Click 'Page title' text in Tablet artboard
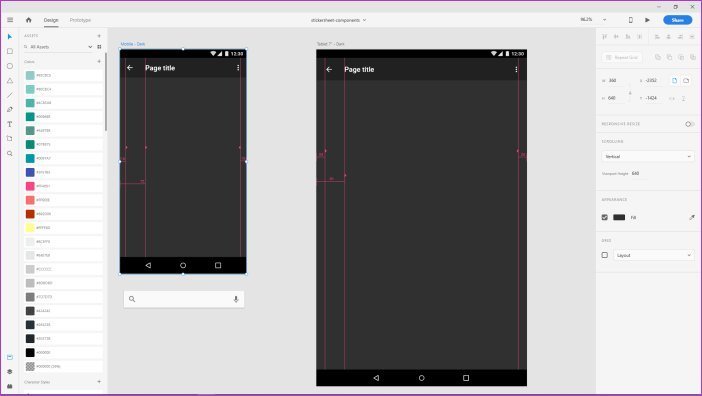 coord(359,69)
